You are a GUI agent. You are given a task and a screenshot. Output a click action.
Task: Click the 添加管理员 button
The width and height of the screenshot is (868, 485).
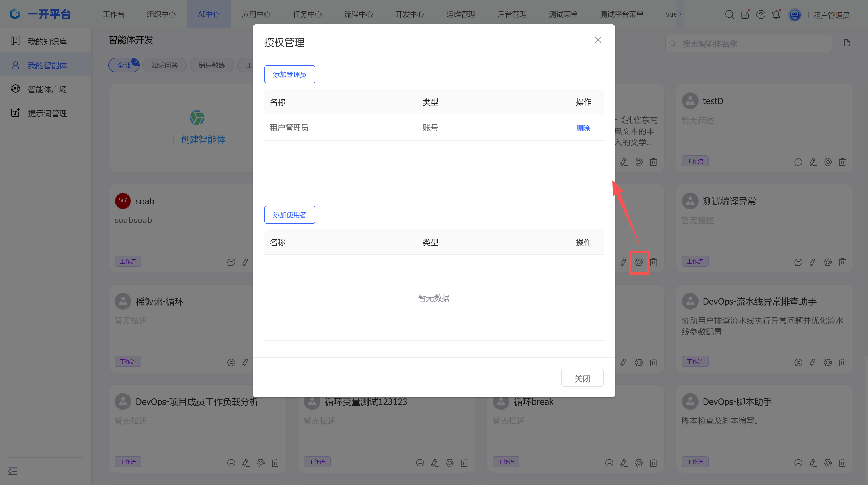pos(289,75)
